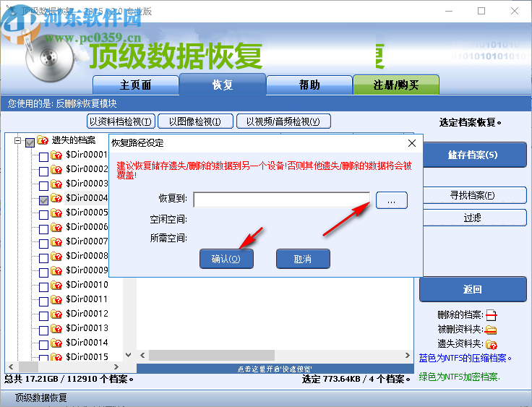Viewport: 532px width, 407px height.
Task: Click the folder icon beside $Dir00008
Action: pos(56,257)
